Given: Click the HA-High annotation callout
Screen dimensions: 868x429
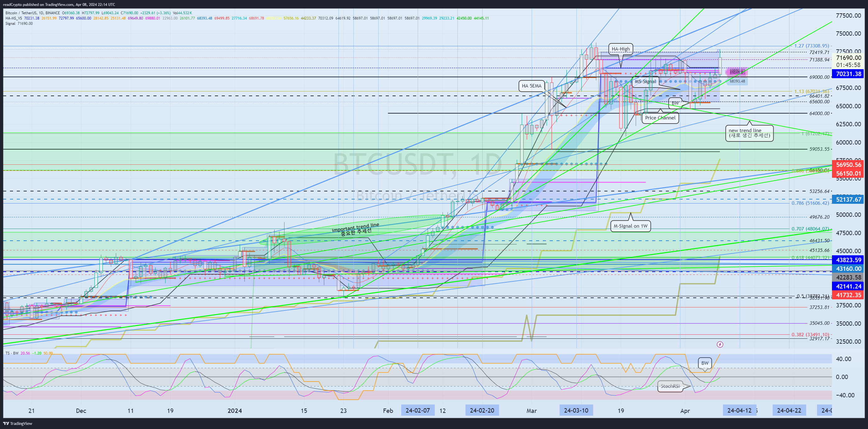Looking at the screenshot, I should pyautogui.click(x=621, y=49).
